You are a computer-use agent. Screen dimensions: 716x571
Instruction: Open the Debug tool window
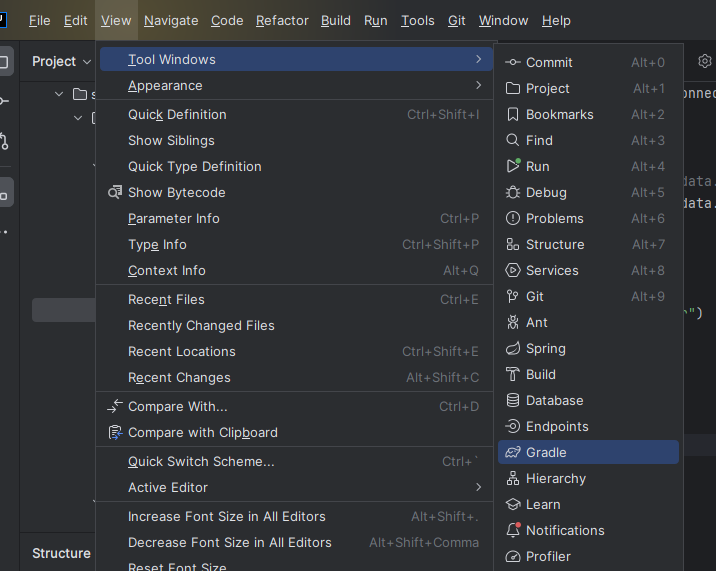(588, 192)
